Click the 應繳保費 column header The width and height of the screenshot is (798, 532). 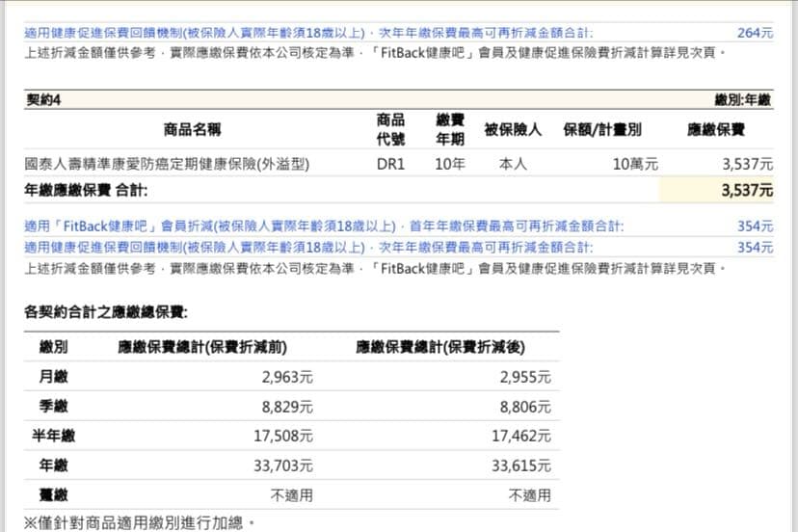click(x=715, y=129)
